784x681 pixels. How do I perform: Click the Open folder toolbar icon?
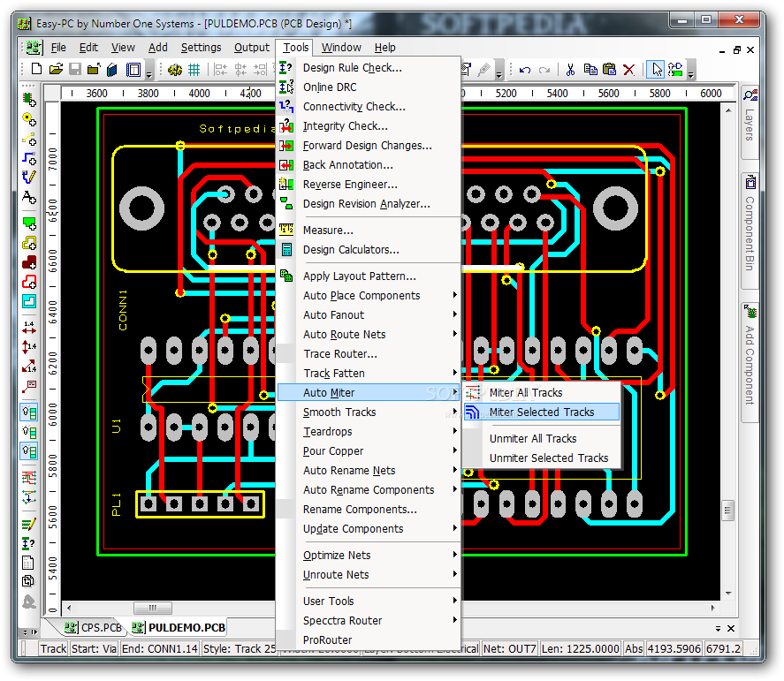click(56, 69)
